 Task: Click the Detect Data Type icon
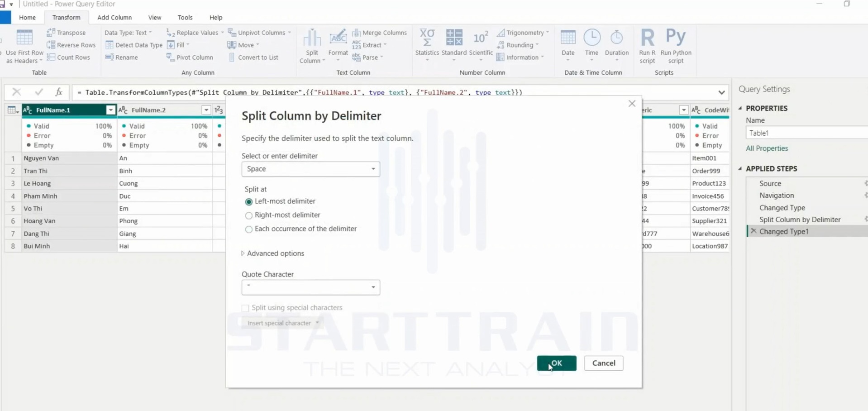(x=109, y=45)
